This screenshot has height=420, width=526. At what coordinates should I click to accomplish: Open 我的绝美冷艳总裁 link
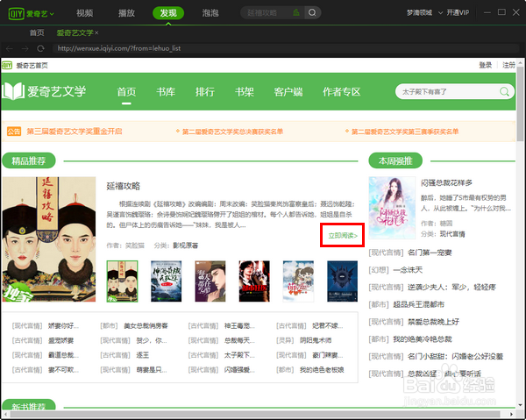click(423, 339)
